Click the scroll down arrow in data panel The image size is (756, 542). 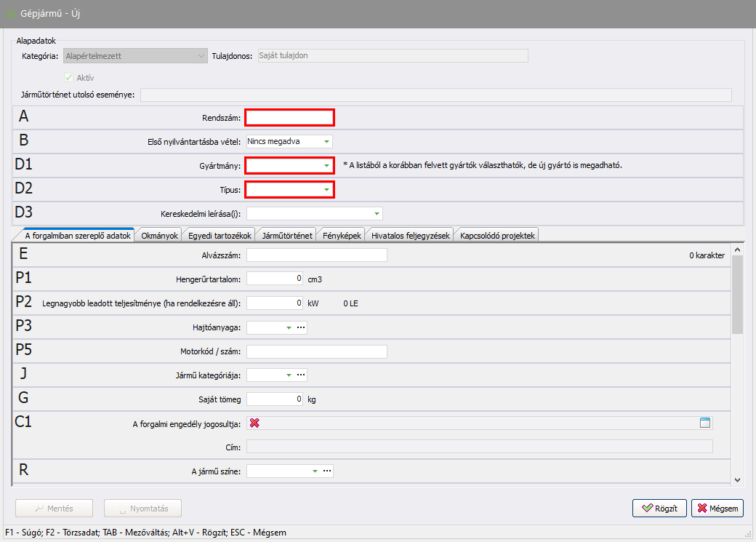[x=737, y=479]
